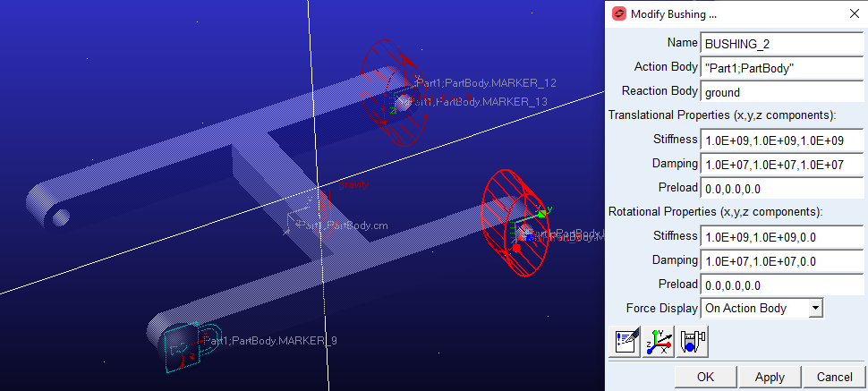Image resolution: width=868 pixels, height=391 pixels.
Task: Edit the translational Stiffness field
Action: [782, 140]
